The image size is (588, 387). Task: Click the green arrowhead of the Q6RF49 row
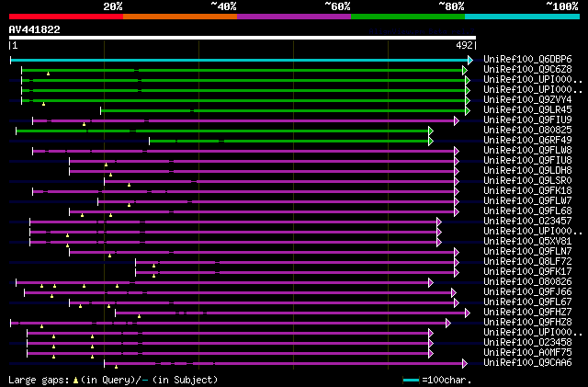tap(431, 142)
